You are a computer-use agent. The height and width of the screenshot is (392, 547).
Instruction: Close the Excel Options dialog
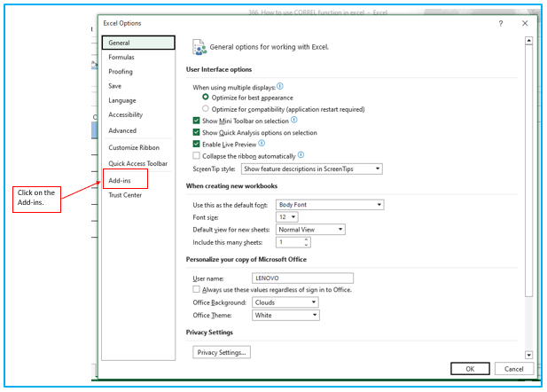pos(525,23)
